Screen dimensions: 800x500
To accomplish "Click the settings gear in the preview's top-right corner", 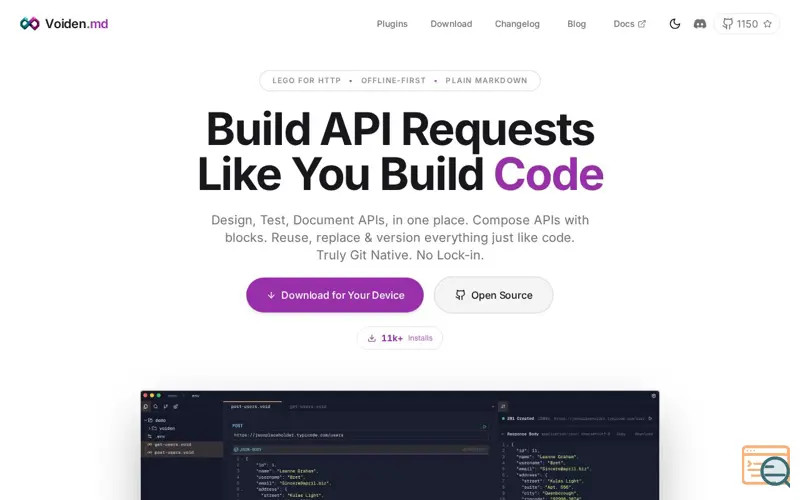I will 654,396.
